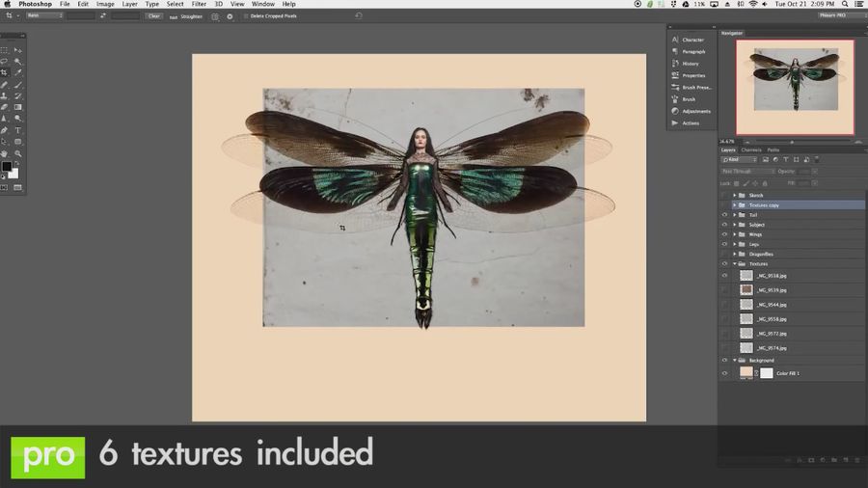Show the Dragonflies layer group
This screenshot has width=868, height=488.
[724, 254]
